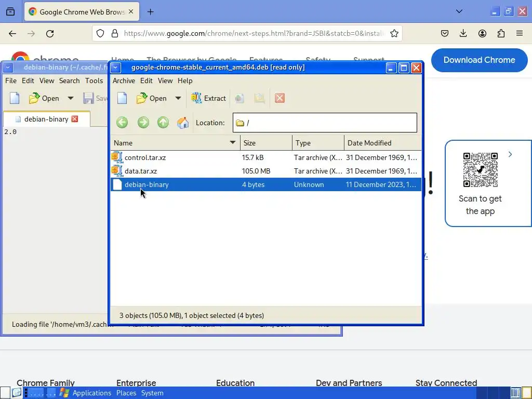Click the Firefox View icon at top left
The image size is (532, 399).
(10, 11)
